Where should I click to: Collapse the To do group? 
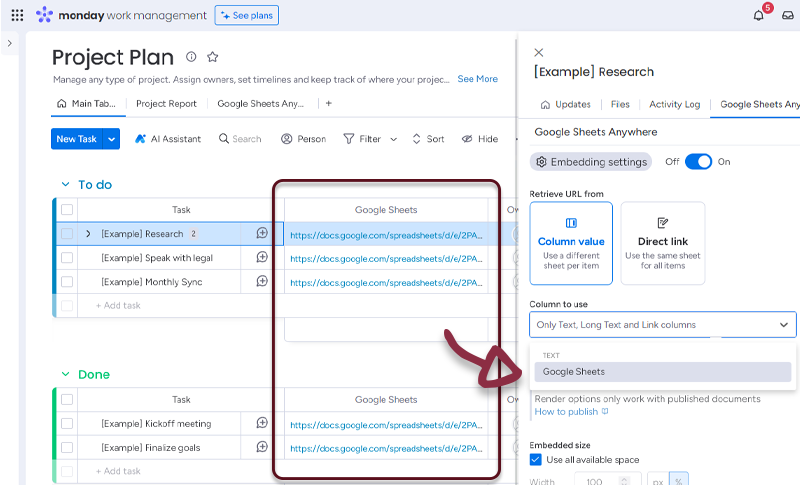point(64,185)
